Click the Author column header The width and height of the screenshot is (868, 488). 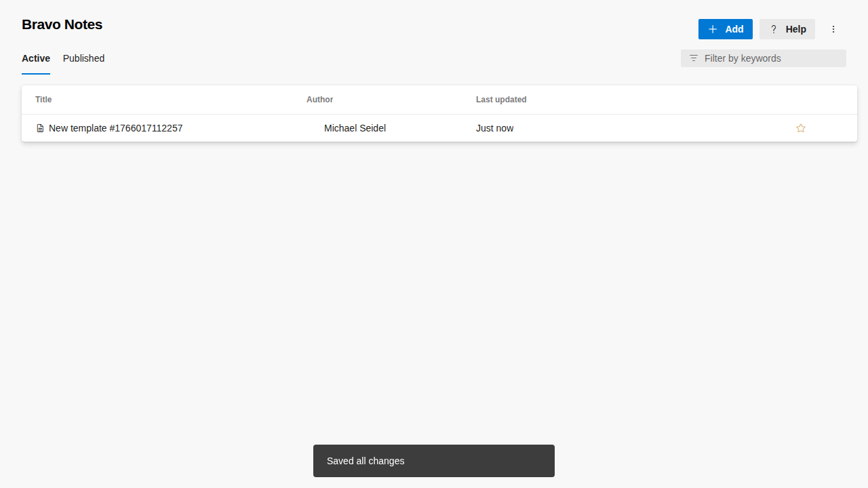(x=319, y=100)
